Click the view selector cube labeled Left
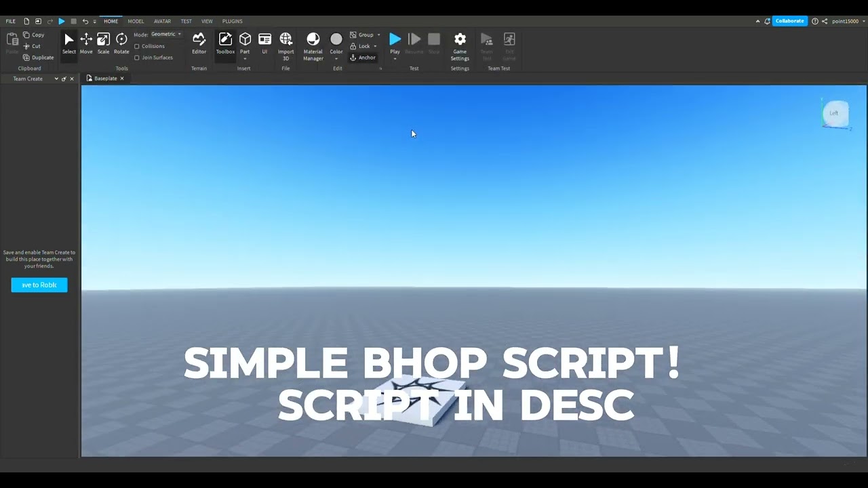The image size is (868, 488). click(834, 113)
